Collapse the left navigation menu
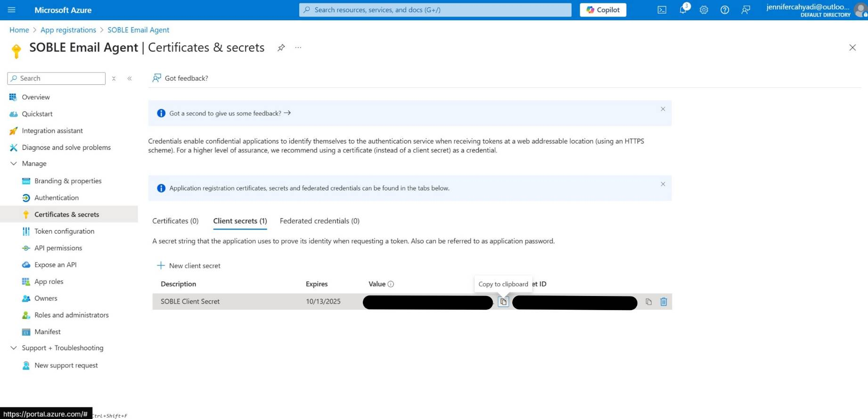The width and height of the screenshot is (868, 419). 130,79
